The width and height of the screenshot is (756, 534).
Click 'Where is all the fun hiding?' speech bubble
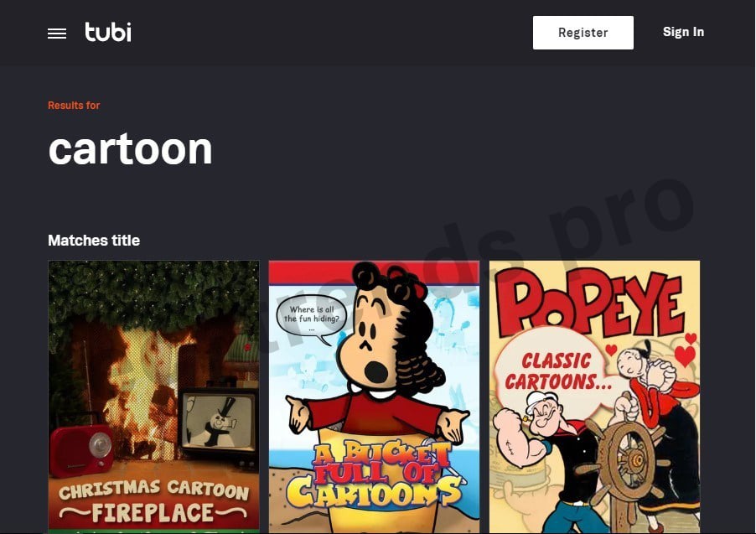click(x=312, y=318)
